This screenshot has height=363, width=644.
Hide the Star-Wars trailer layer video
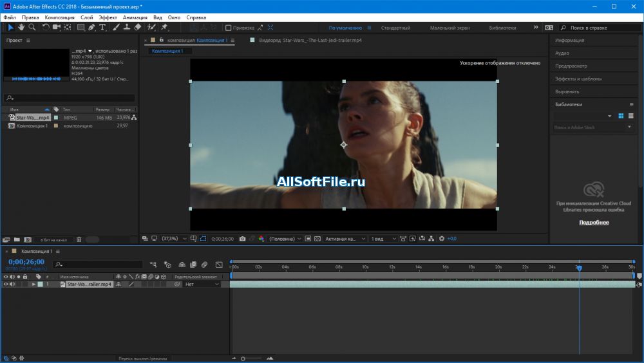[x=6, y=284]
